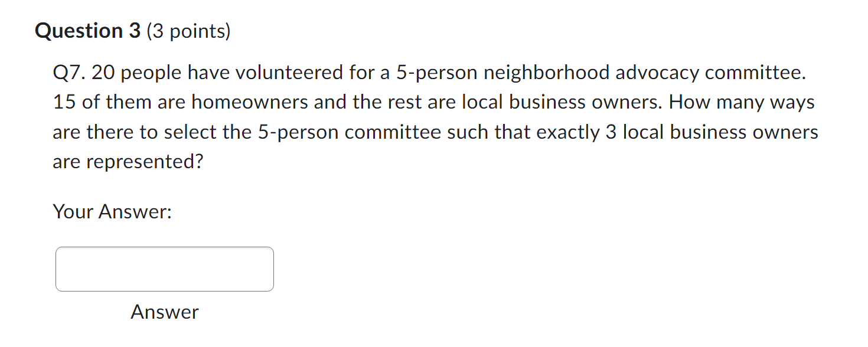Click the number 15 starting the second line
Image resolution: width=868 pixels, height=347 pixels.
[x=64, y=102]
